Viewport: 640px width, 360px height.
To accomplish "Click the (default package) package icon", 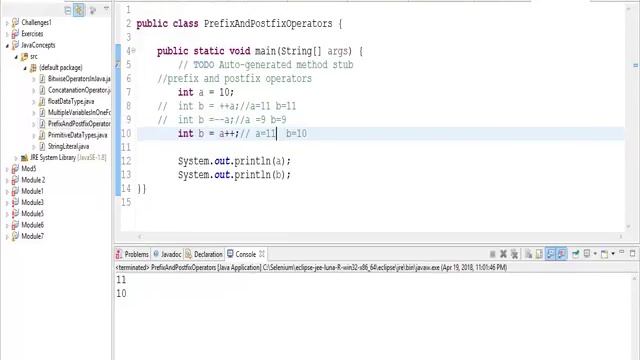I will [x=33, y=68].
